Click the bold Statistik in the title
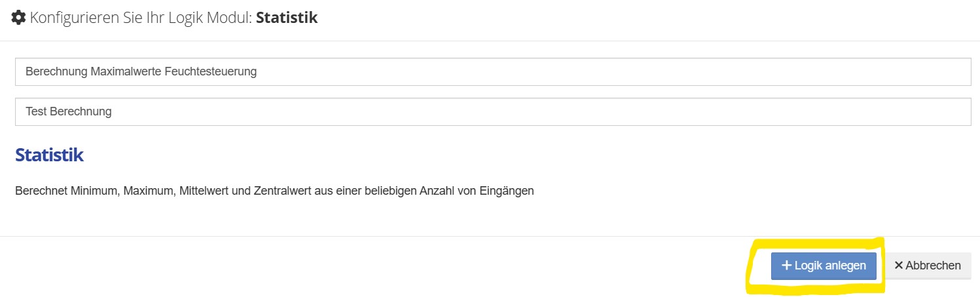 [287, 18]
